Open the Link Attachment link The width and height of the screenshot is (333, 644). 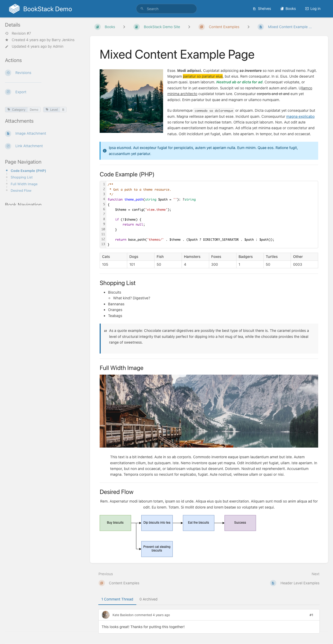click(x=29, y=146)
